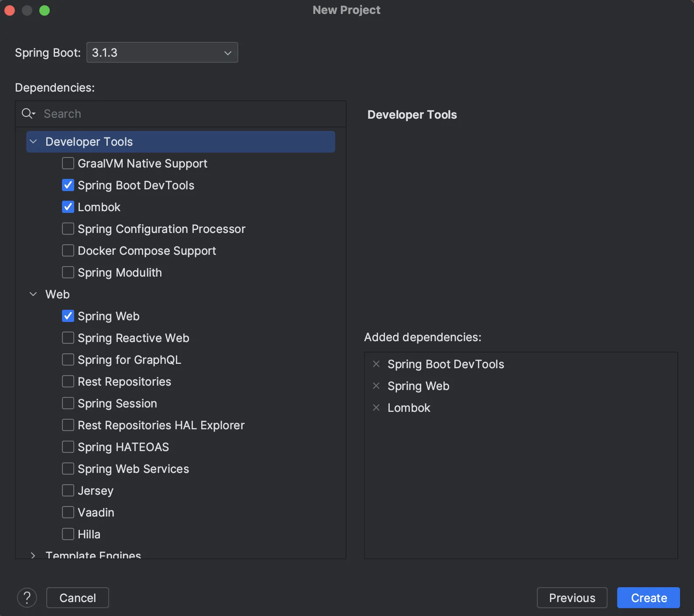Click Spring Web text in Added dependencies
This screenshot has width=694, height=616.
[419, 386]
